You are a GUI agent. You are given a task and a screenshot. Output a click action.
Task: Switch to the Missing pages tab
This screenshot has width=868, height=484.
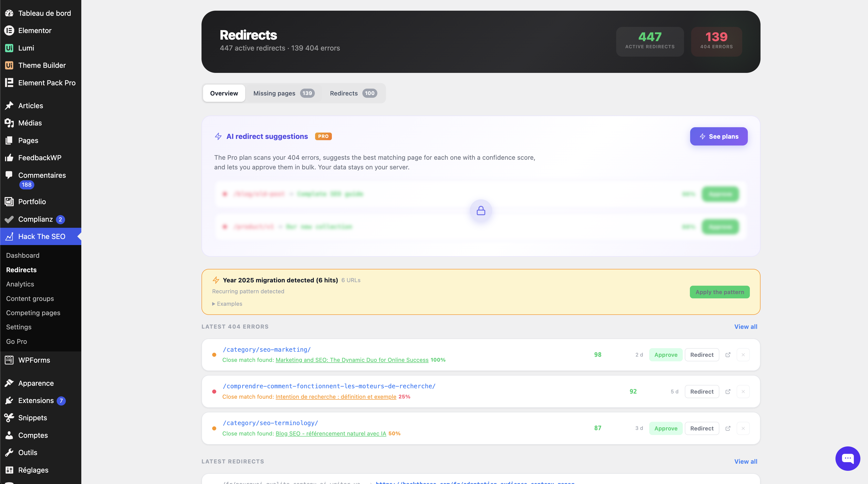tap(284, 93)
